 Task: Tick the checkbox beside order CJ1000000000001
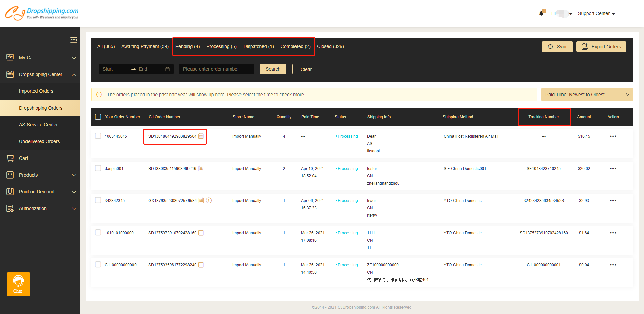coord(98,264)
